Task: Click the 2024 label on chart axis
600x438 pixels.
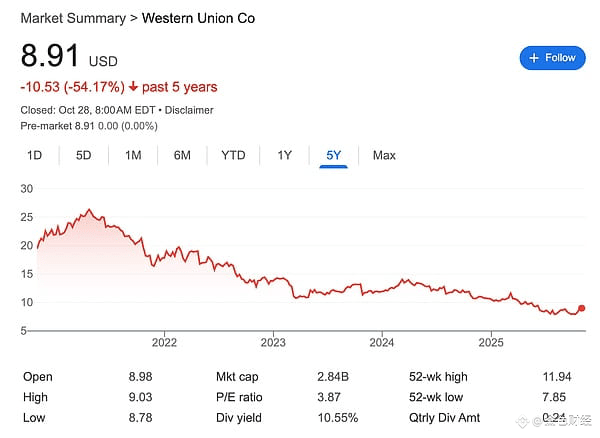Action: (x=382, y=341)
